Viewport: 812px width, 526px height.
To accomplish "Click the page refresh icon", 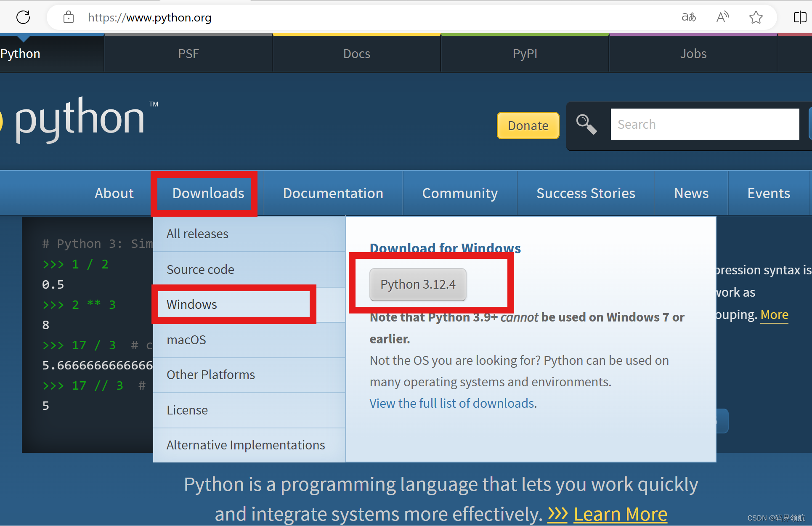I will 23,17.
